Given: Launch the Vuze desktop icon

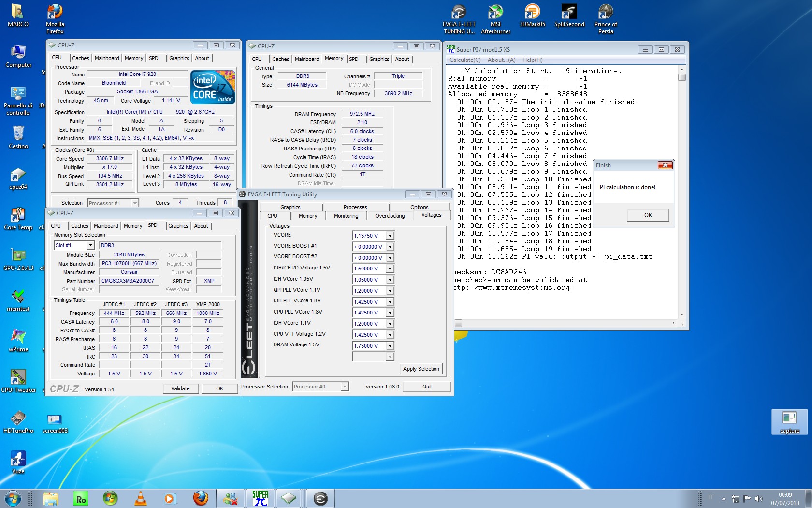Looking at the screenshot, I should pos(18,463).
